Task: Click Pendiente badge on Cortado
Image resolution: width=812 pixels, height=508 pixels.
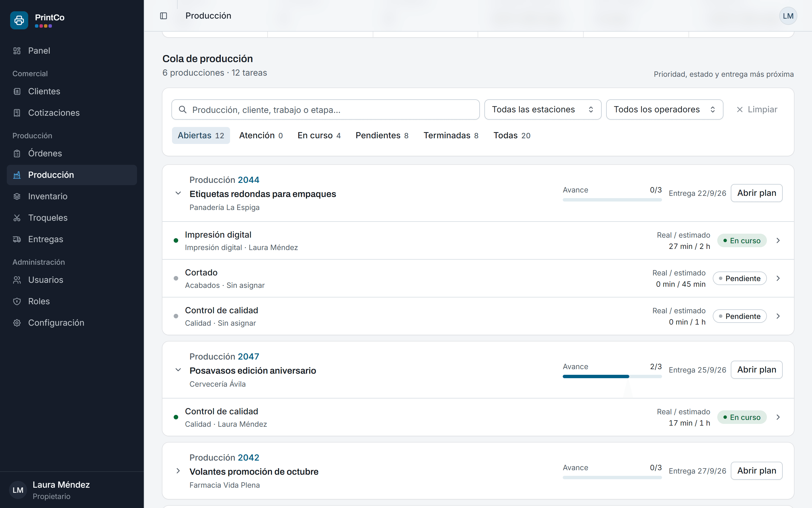Action: [x=739, y=279]
